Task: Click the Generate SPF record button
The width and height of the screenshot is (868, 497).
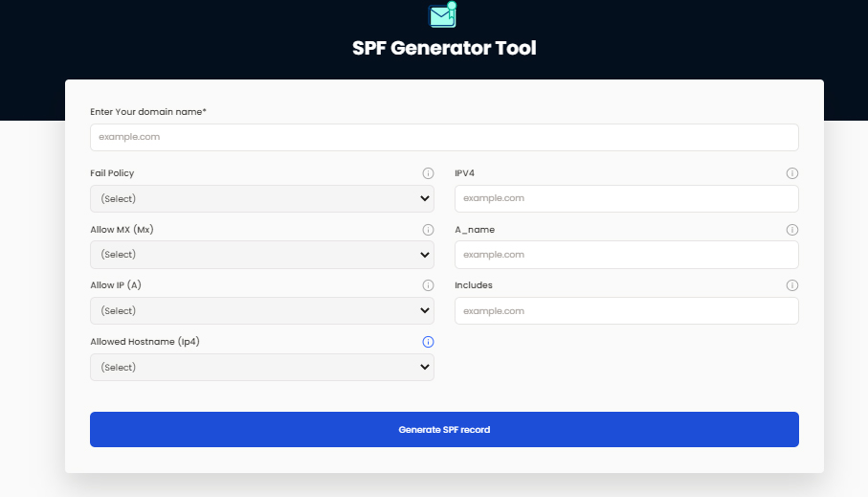Action: click(444, 429)
